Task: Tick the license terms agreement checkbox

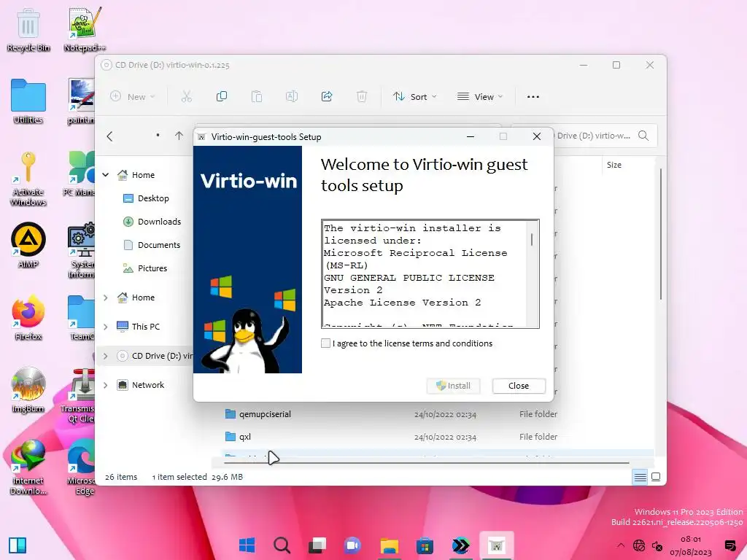Action: click(x=325, y=343)
